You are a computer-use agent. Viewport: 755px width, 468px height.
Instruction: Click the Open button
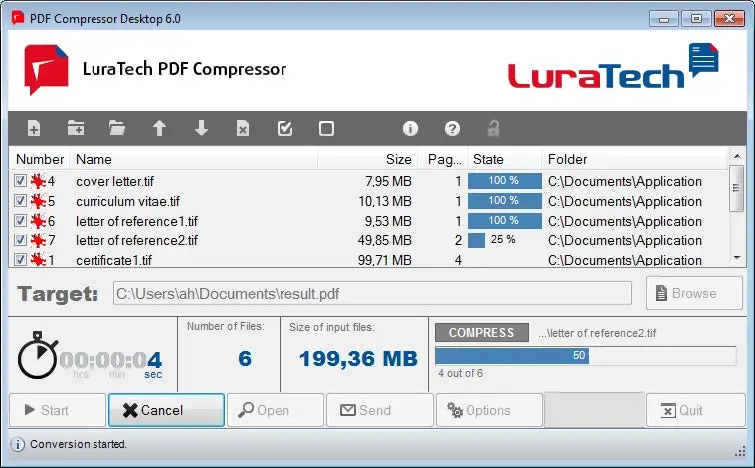point(275,410)
